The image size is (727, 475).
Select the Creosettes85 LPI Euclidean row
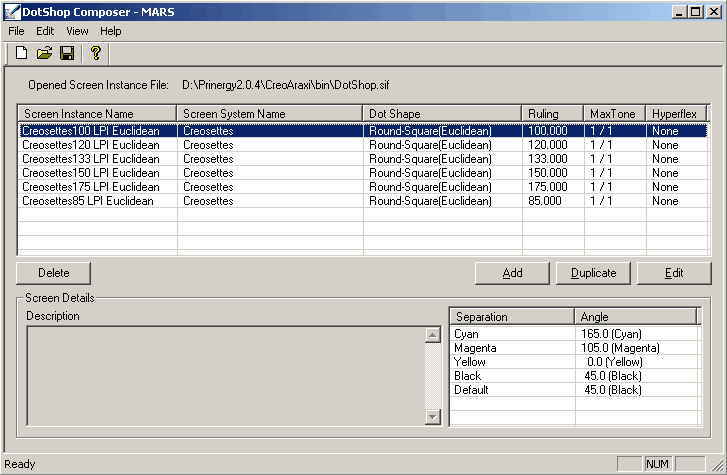point(87,201)
